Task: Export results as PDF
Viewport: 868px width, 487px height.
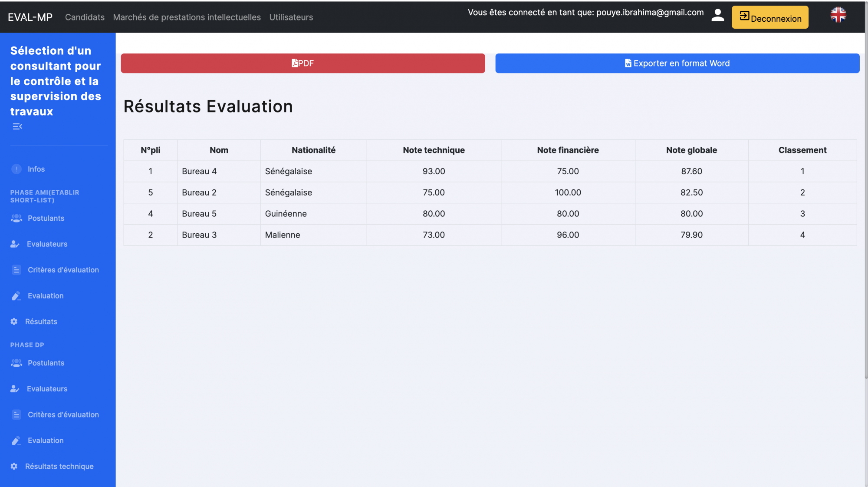Action: 302,63
